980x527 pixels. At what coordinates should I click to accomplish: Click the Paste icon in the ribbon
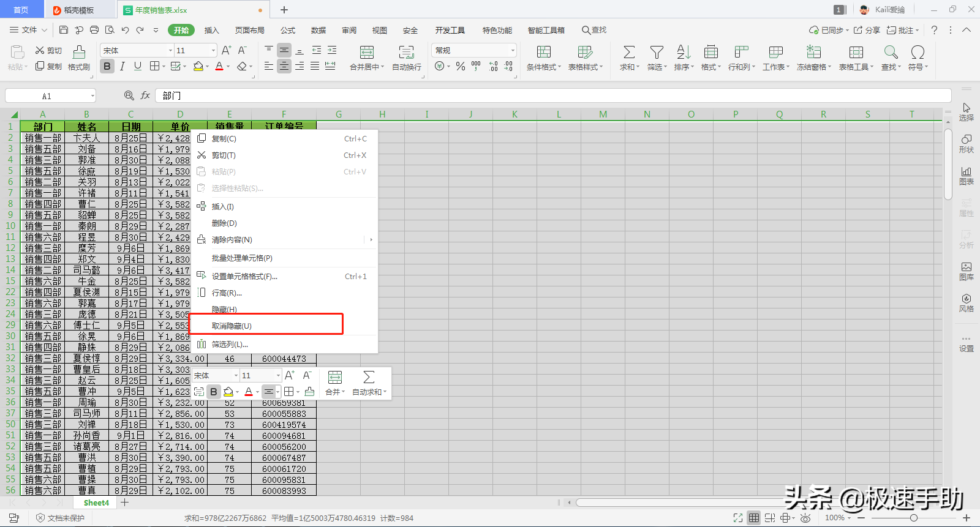tap(17, 53)
